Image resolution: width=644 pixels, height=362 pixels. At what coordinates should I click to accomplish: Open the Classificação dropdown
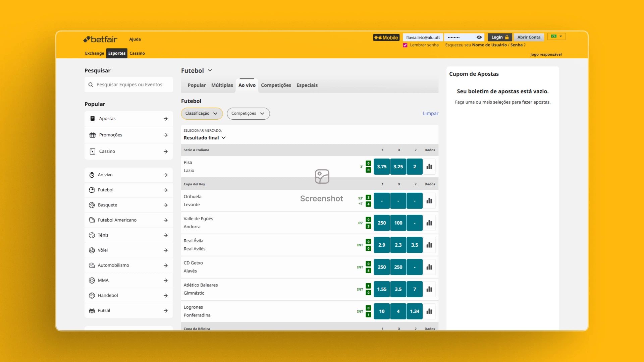[x=202, y=113]
